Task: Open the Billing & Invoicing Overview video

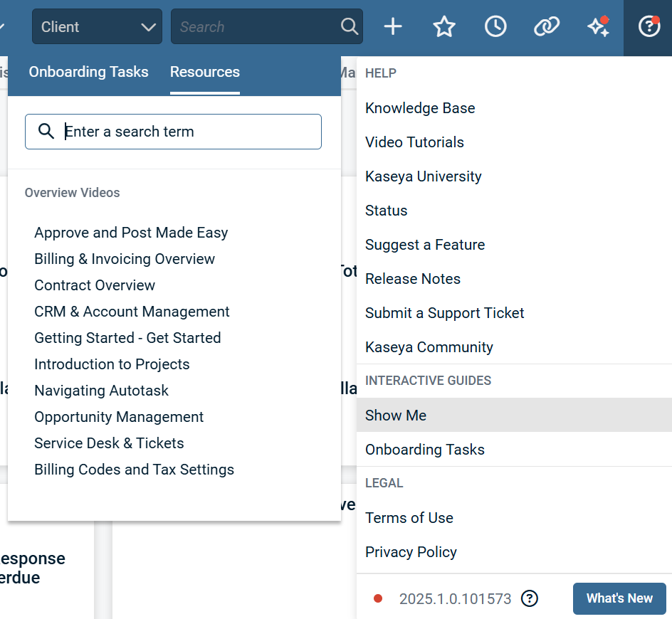Action: pyautogui.click(x=125, y=259)
